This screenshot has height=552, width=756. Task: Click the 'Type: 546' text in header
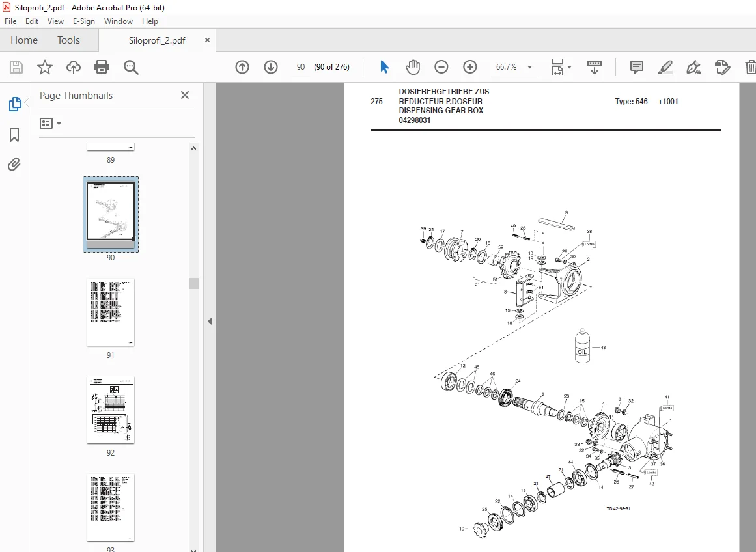coord(631,102)
